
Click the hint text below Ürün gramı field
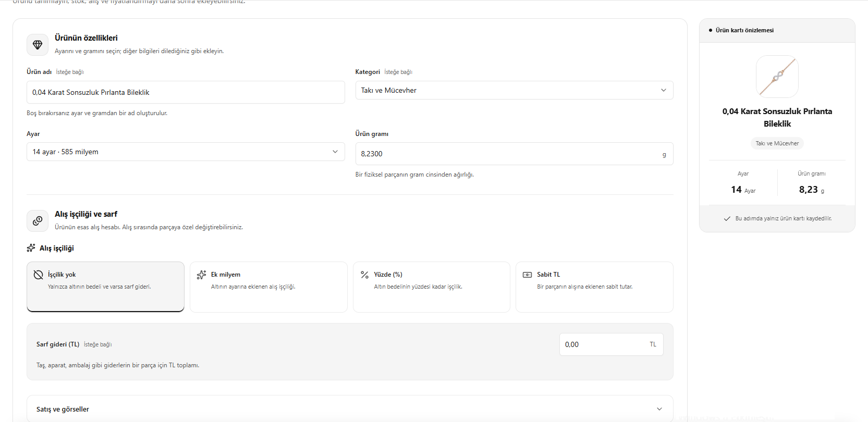tap(414, 175)
